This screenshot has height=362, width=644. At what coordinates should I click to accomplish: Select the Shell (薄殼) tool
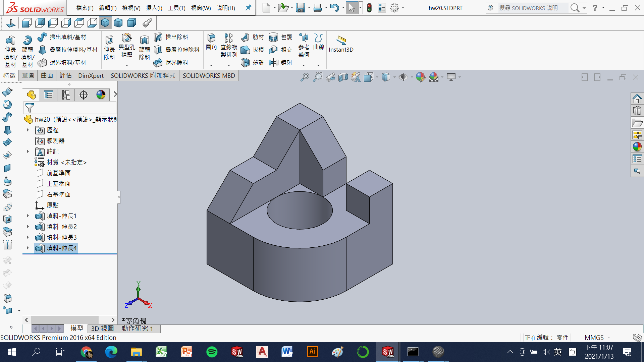pos(245,62)
